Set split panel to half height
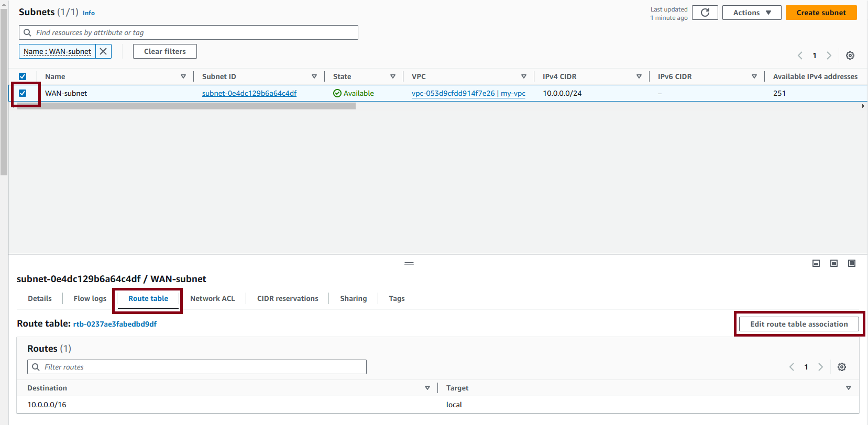This screenshot has height=425, width=868. (834, 263)
